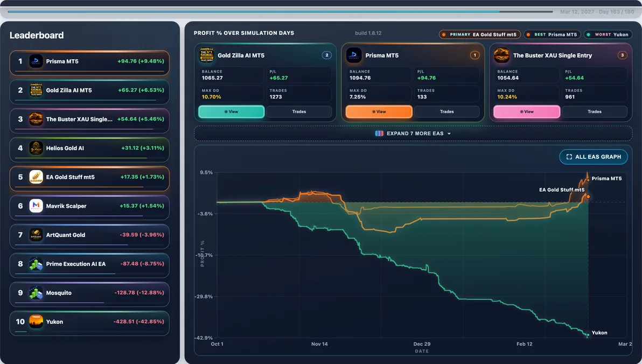Toggle View on The Buster XAU card
This screenshot has height=364, width=642.
click(x=527, y=112)
